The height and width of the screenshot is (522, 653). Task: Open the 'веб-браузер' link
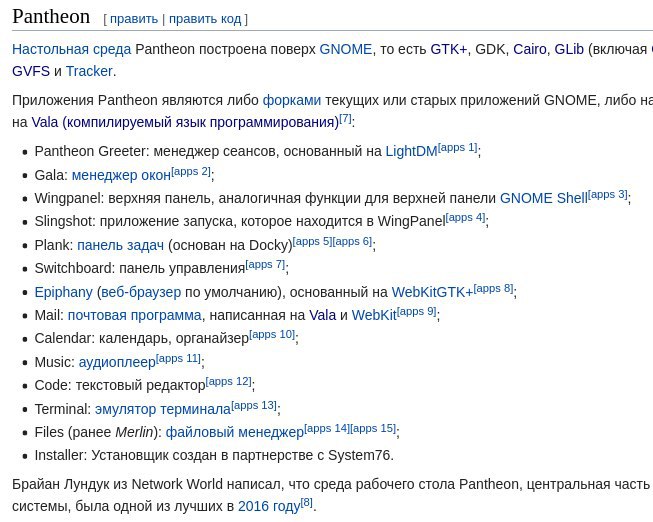141,292
